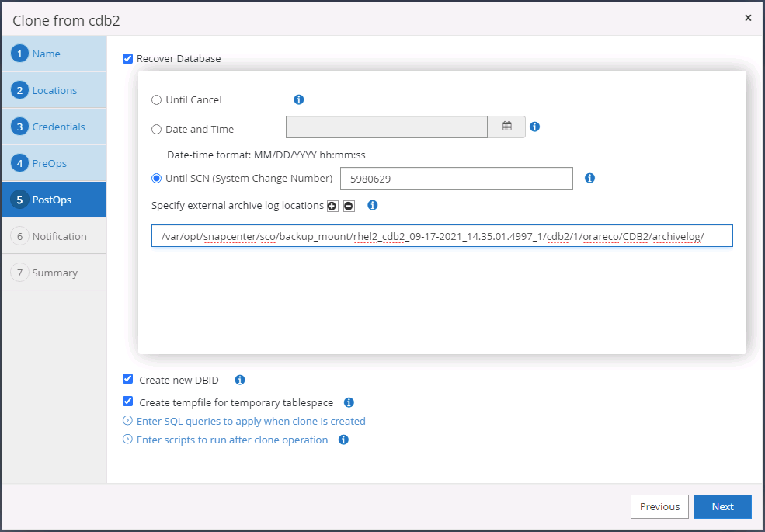This screenshot has width=765, height=532.
Task: Click info icon for tempfile tablespace option
Action: [x=349, y=402]
